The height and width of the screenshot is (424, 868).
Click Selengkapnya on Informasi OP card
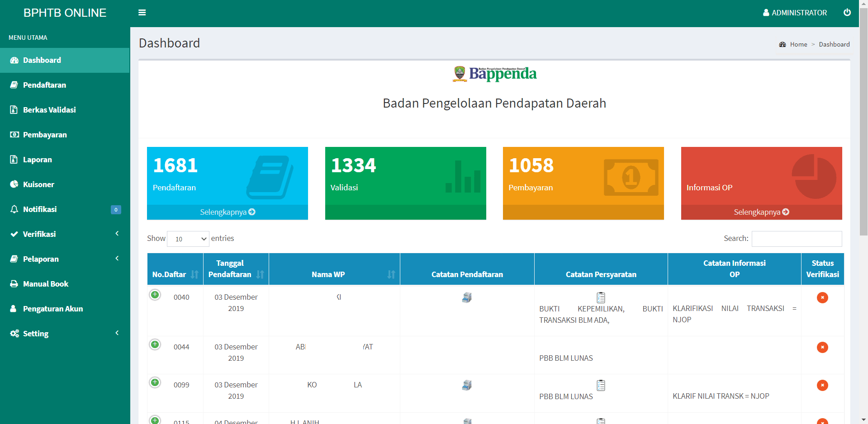tap(761, 212)
